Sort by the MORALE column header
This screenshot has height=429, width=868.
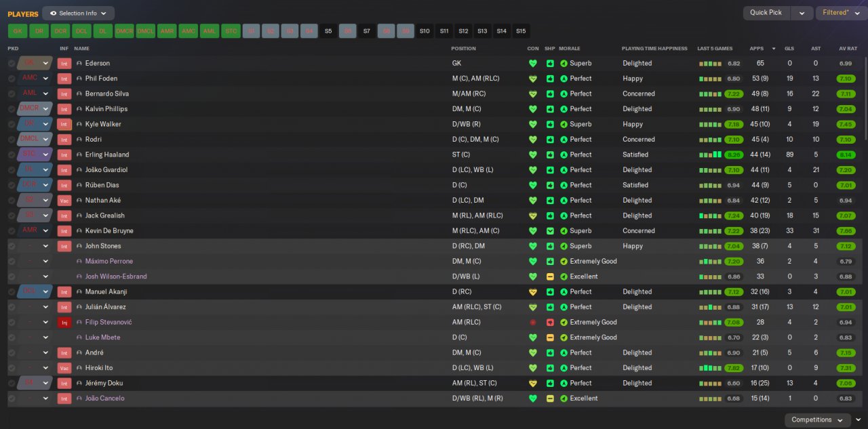tap(570, 49)
